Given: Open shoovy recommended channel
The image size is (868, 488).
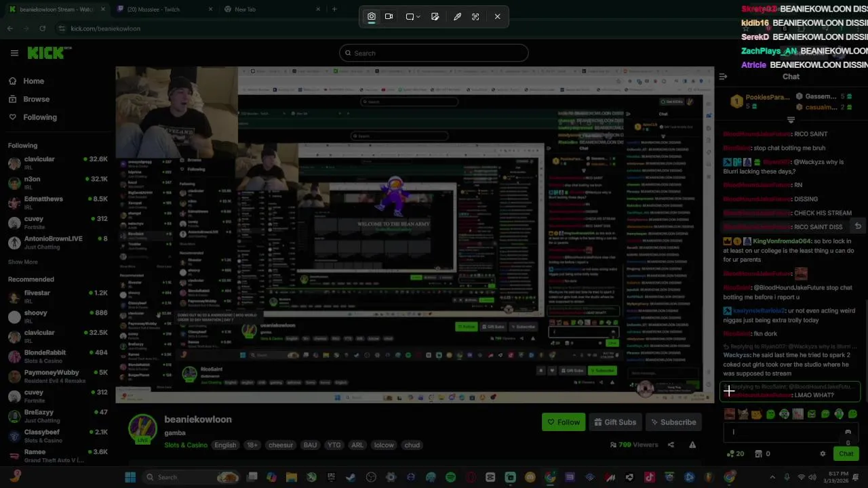Looking at the screenshot, I should 58,317.
